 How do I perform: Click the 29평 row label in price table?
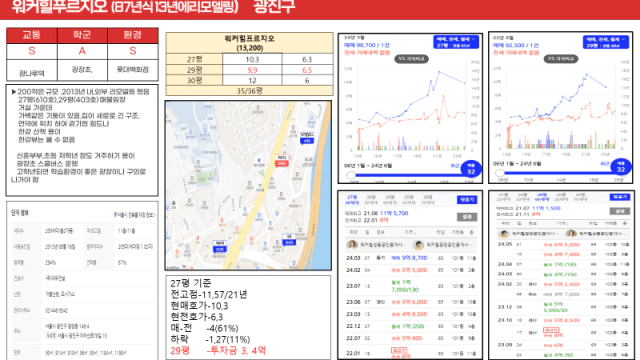(194, 70)
